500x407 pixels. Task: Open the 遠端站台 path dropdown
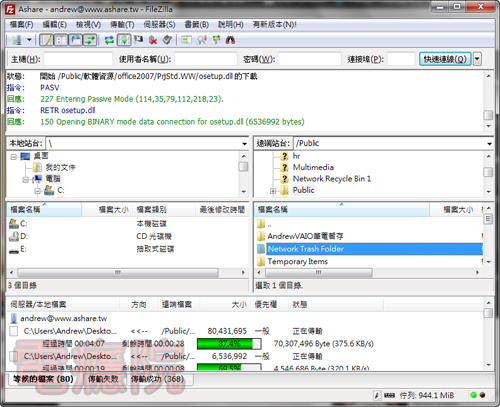(x=489, y=144)
